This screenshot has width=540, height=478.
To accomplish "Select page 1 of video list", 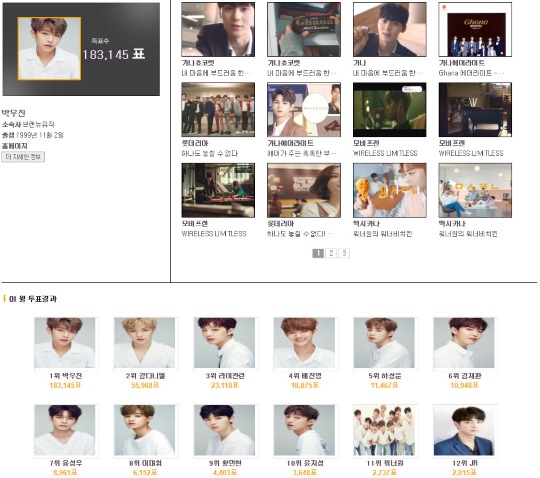I will tap(318, 253).
